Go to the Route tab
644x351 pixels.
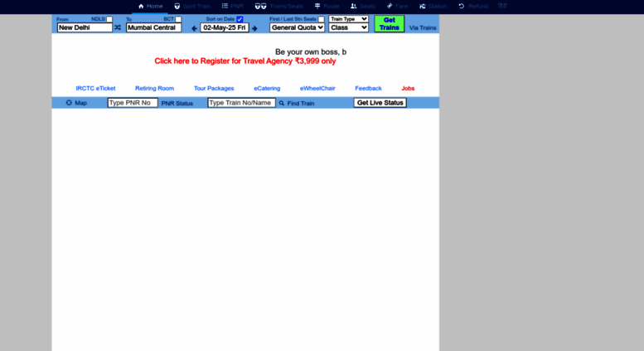tap(327, 6)
